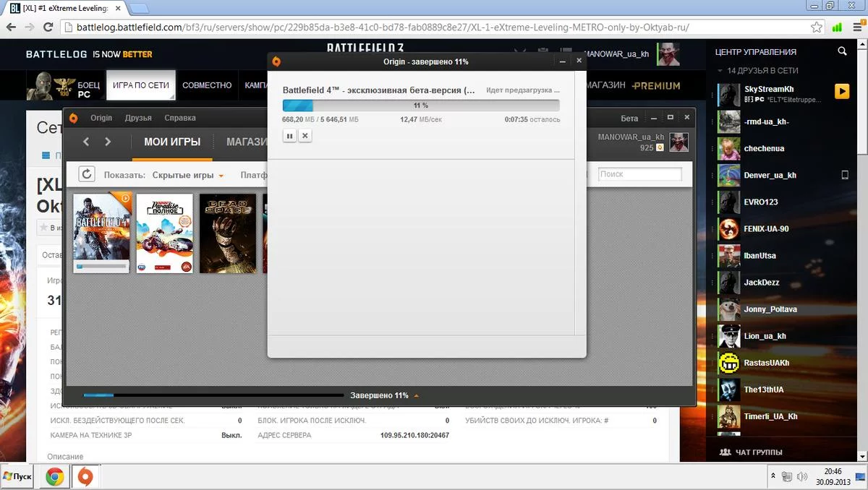Click the Поиск search field in Origin
This screenshot has width=868, height=490.
(639, 174)
